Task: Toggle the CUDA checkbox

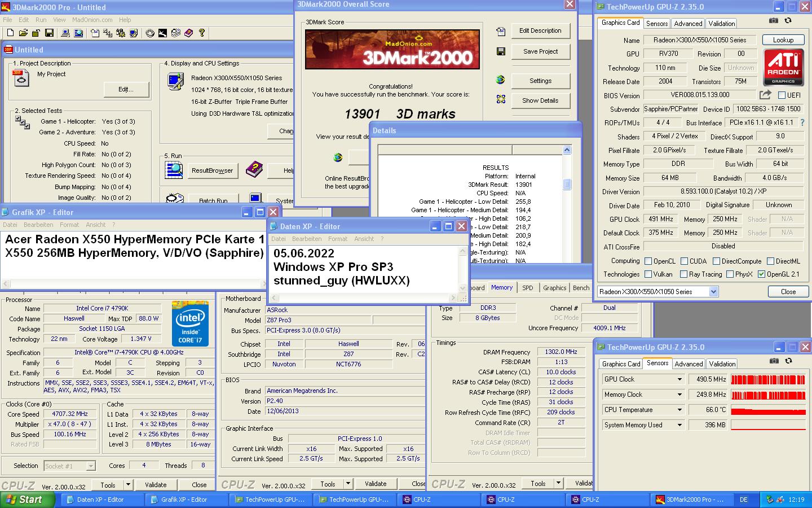Action: [684, 261]
